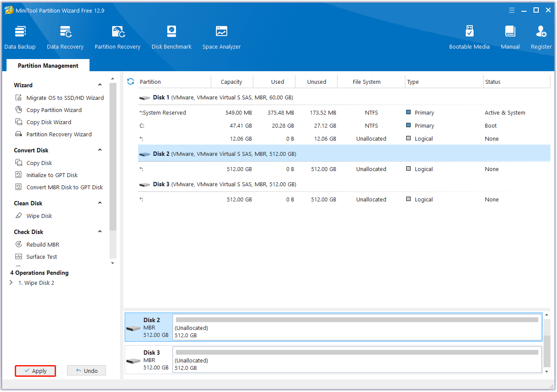This screenshot has width=557, height=392.
Task: Switch to Partition Management tab
Action: click(x=48, y=66)
